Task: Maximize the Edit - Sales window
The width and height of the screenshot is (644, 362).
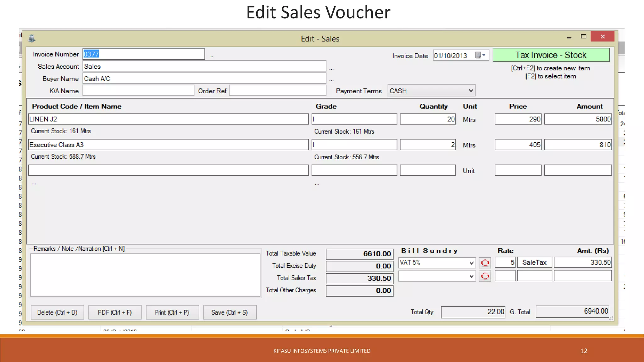Action: (x=584, y=36)
